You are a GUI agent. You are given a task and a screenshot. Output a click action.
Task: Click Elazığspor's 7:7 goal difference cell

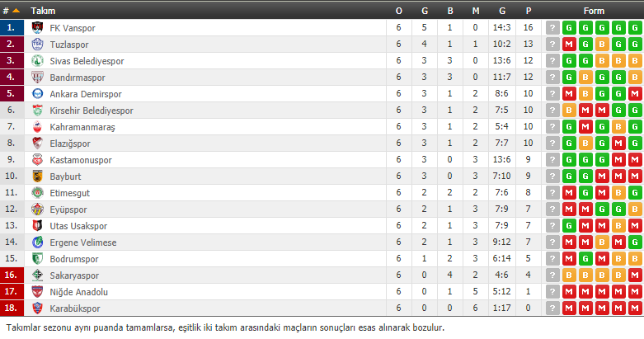click(502, 143)
